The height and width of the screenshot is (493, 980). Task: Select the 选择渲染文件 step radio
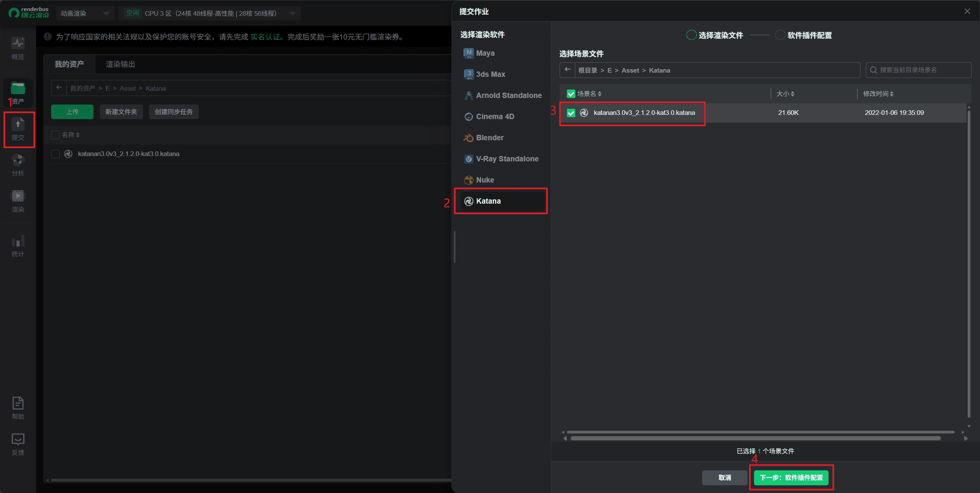(691, 35)
